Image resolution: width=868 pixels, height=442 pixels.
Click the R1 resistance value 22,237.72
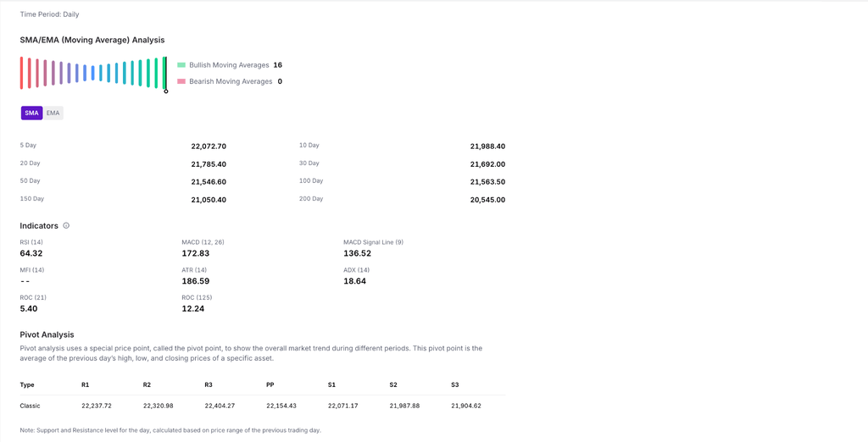(x=97, y=406)
